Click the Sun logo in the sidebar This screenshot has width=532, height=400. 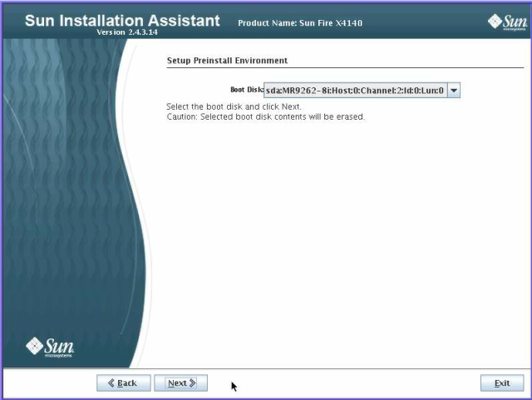tap(50, 347)
